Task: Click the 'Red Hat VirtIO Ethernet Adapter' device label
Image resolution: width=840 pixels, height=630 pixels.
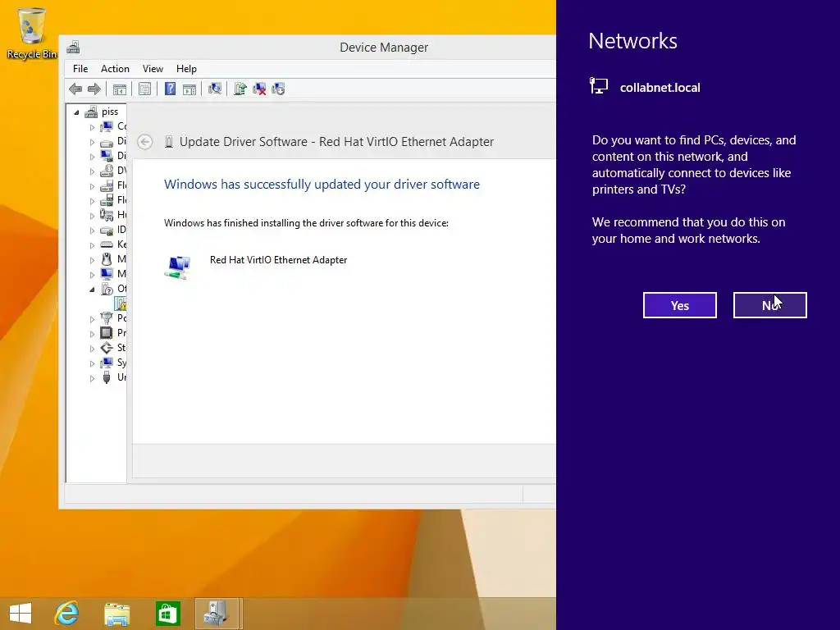Action: coord(279,260)
